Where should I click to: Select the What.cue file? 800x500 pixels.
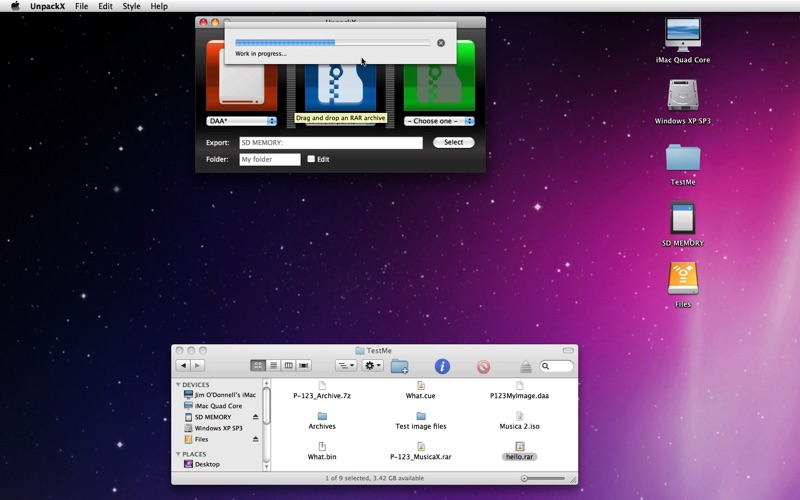[420, 391]
